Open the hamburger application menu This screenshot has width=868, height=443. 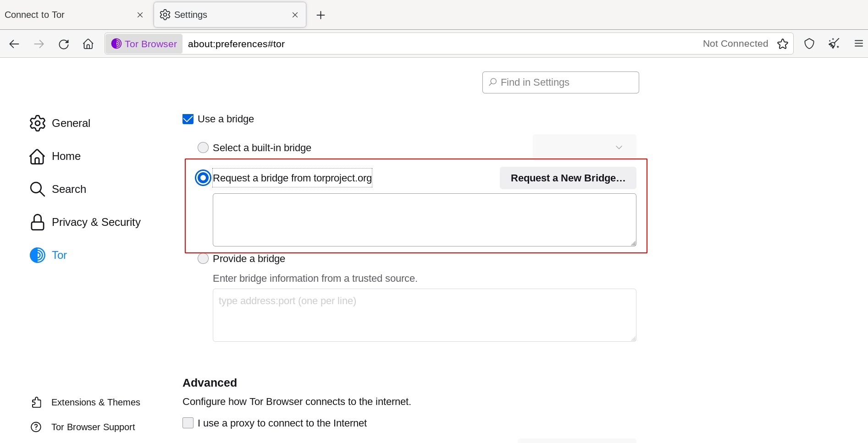coord(858,44)
